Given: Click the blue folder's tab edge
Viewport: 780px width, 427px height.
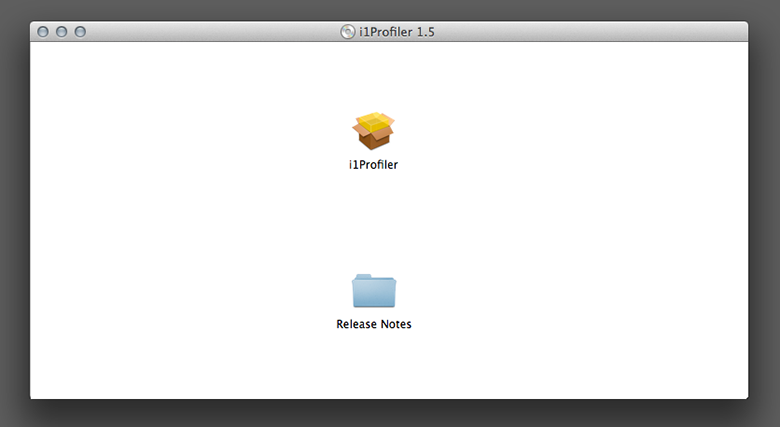Looking at the screenshot, I should click(x=362, y=277).
